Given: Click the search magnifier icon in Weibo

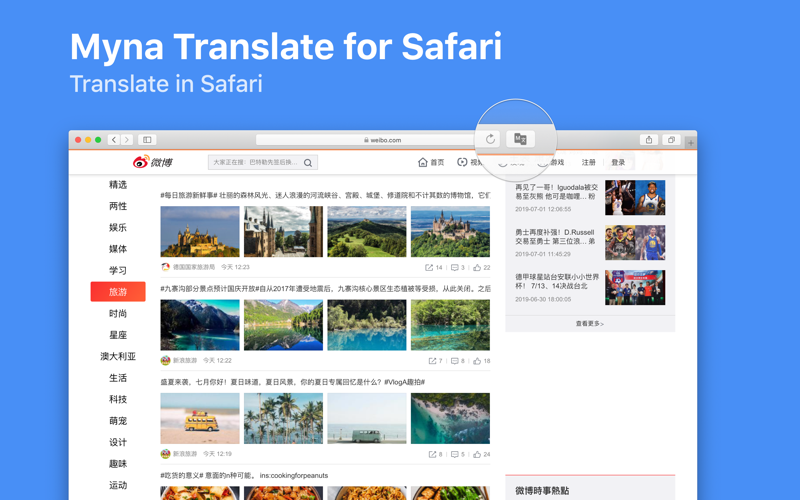Looking at the screenshot, I should (308, 163).
